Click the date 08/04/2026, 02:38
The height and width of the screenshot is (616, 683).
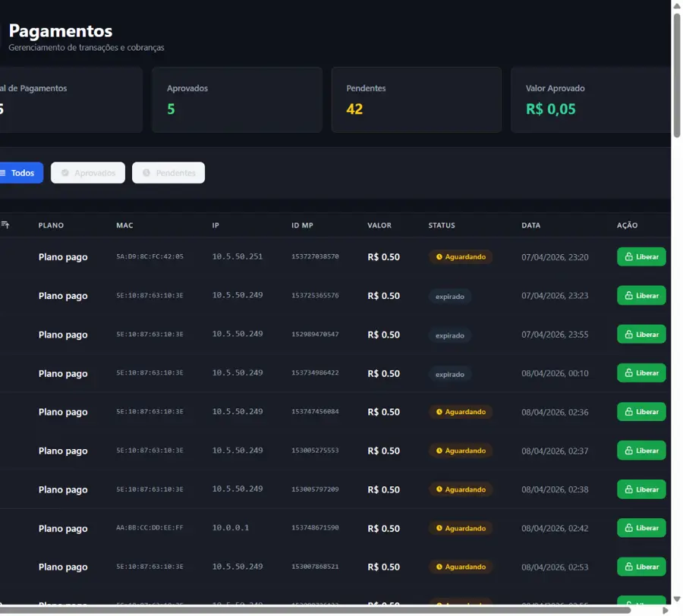click(x=555, y=489)
